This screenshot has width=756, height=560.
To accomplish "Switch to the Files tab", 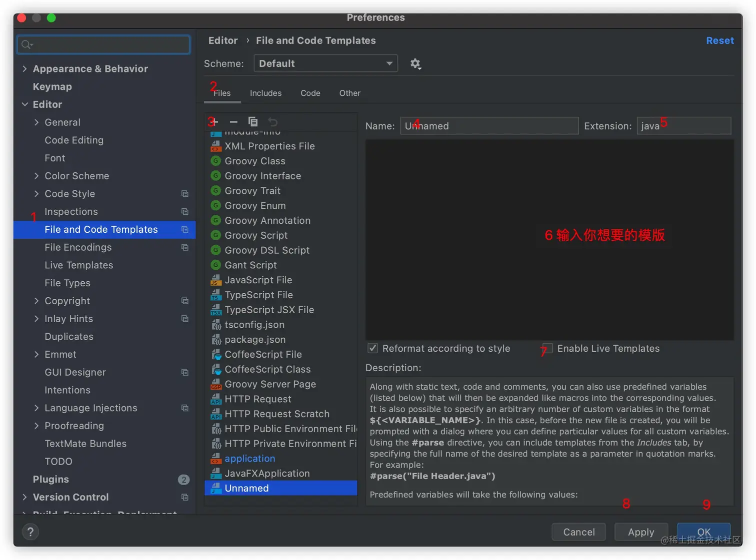I will click(222, 93).
